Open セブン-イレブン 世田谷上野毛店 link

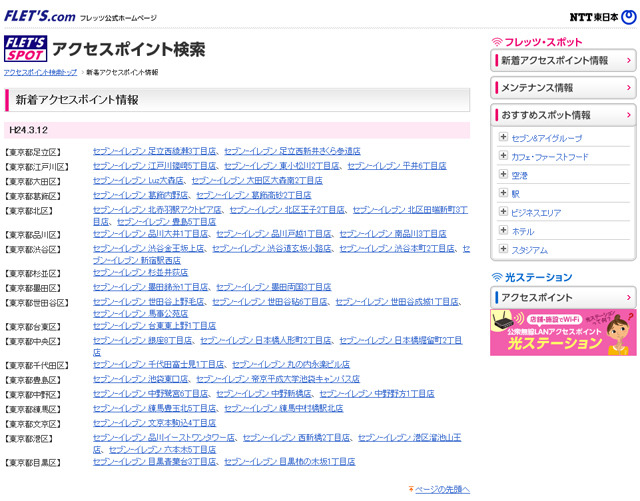[x=149, y=302]
